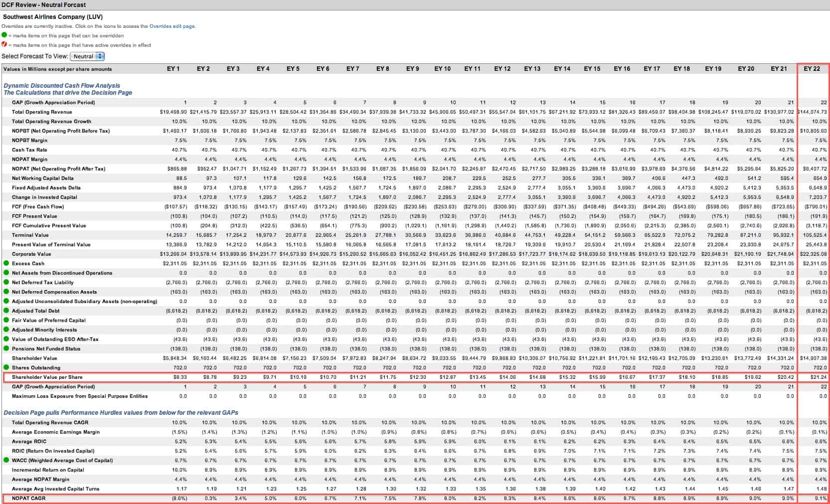Select the Shareholder Value per Share row label
Screen dimensions: 830x504
click(x=47, y=377)
